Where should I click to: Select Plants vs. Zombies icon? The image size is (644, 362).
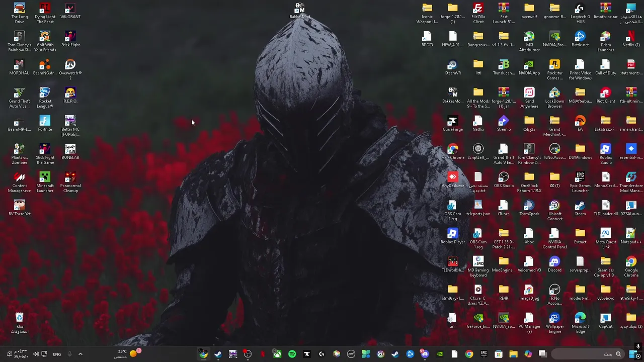click(x=19, y=154)
